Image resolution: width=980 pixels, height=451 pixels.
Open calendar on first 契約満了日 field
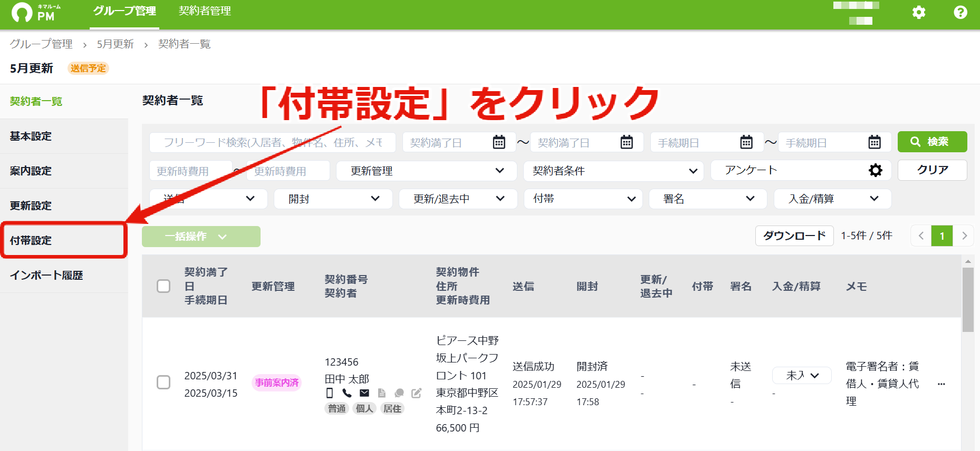coord(499,142)
